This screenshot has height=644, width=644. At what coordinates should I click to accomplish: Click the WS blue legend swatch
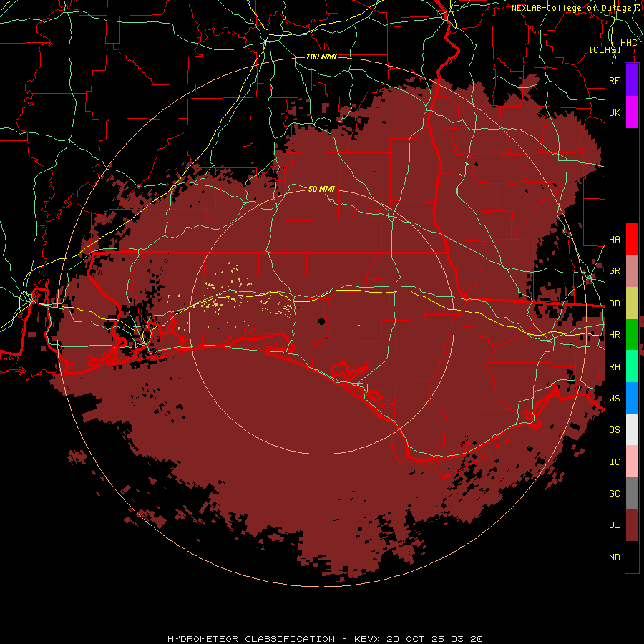point(632,398)
